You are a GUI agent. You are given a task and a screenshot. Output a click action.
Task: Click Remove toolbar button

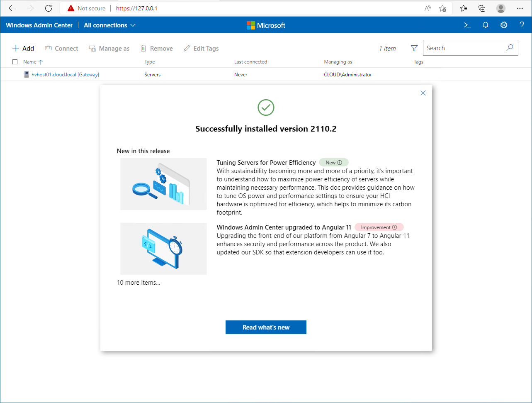(156, 49)
